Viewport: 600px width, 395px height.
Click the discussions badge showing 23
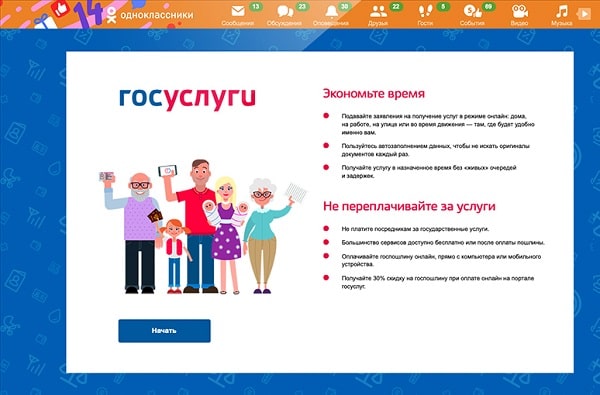(303, 6)
